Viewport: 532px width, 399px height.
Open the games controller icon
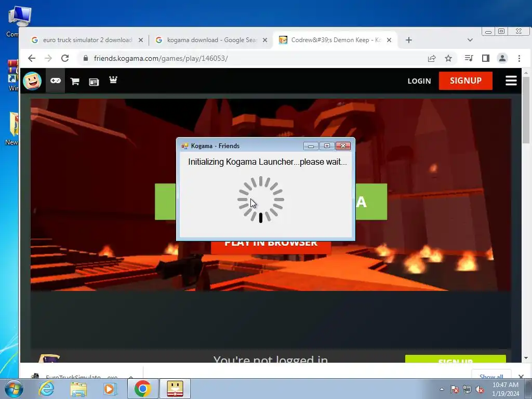(55, 81)
